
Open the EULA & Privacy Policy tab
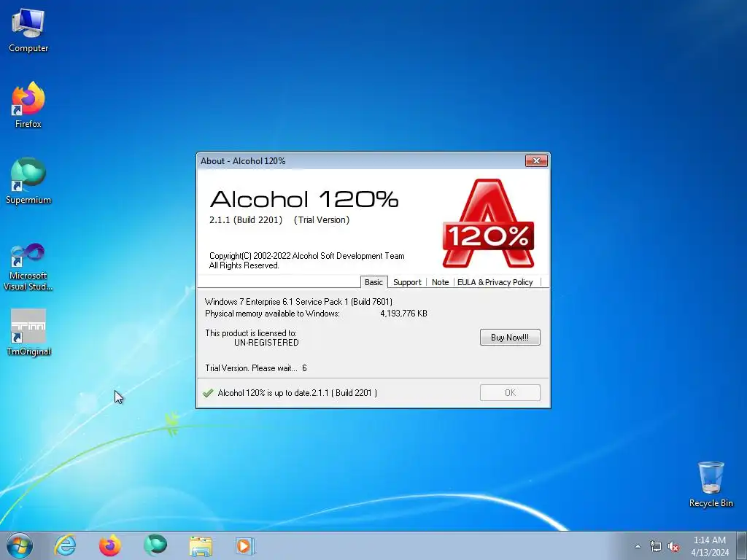coord(495,282)
